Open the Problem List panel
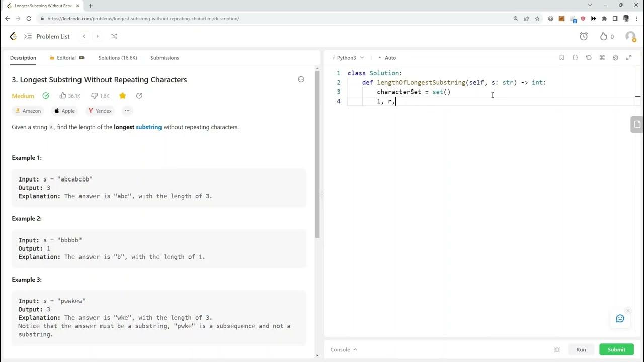Screen dimensions: 644x362 pos(47,36)
